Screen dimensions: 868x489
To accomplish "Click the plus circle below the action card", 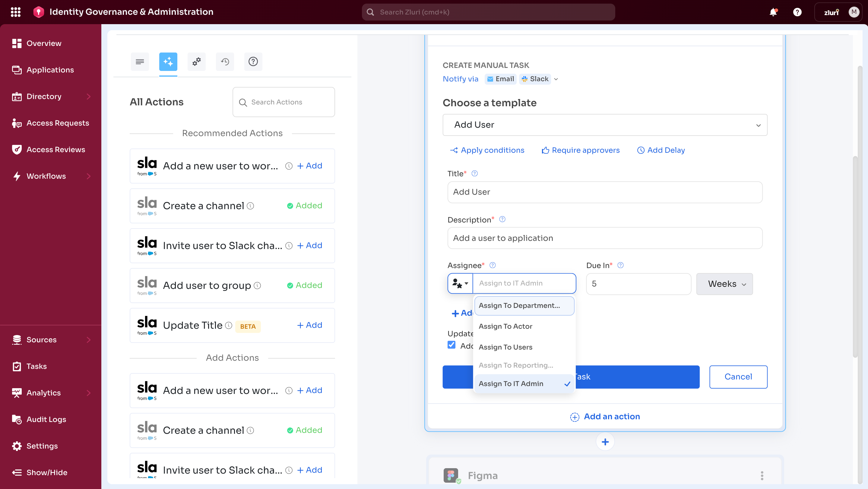I will coord(605,442).
